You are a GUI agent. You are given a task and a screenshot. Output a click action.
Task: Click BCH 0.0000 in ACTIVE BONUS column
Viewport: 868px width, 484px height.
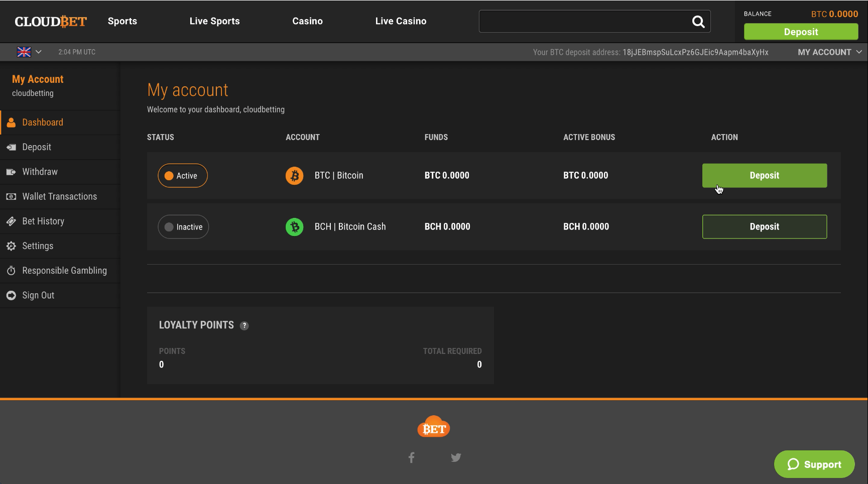point(586,227)
